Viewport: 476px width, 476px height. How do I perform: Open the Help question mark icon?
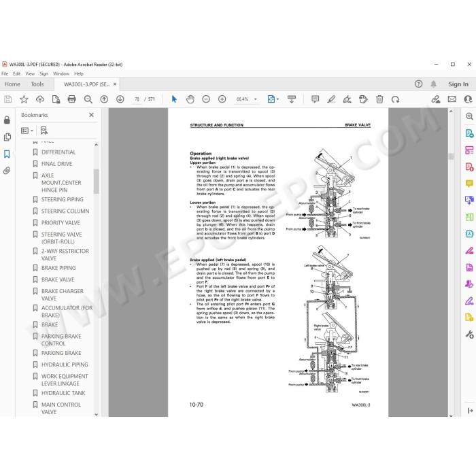418,84
